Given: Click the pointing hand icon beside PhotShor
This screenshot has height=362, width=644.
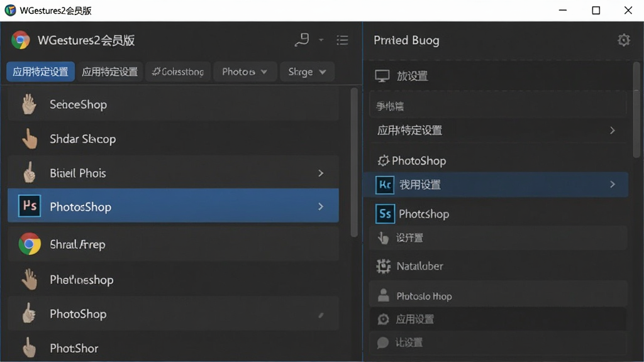Looking at the screenshot, I should [29, 348].
